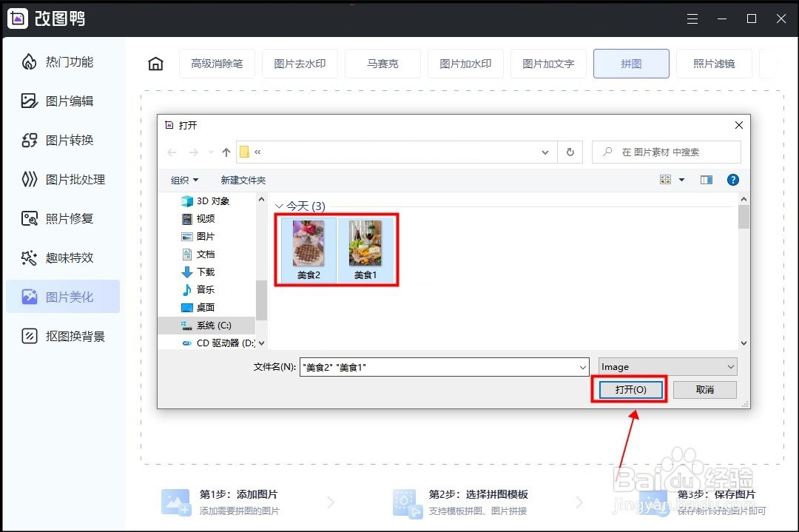Refresh the current folder view
Viewport: 799px width, 532px height.
(570, 152)
